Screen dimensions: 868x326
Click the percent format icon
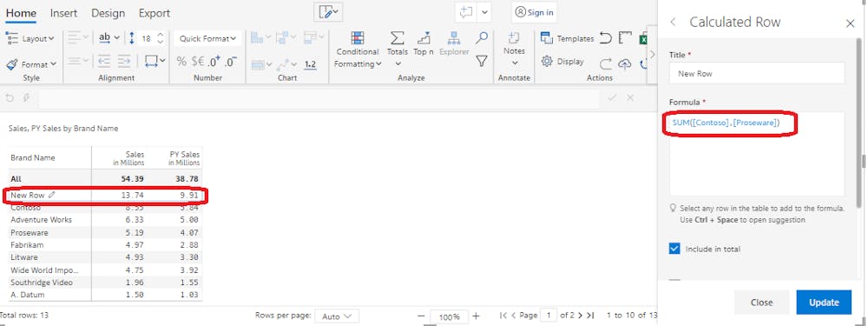[181, 62]
